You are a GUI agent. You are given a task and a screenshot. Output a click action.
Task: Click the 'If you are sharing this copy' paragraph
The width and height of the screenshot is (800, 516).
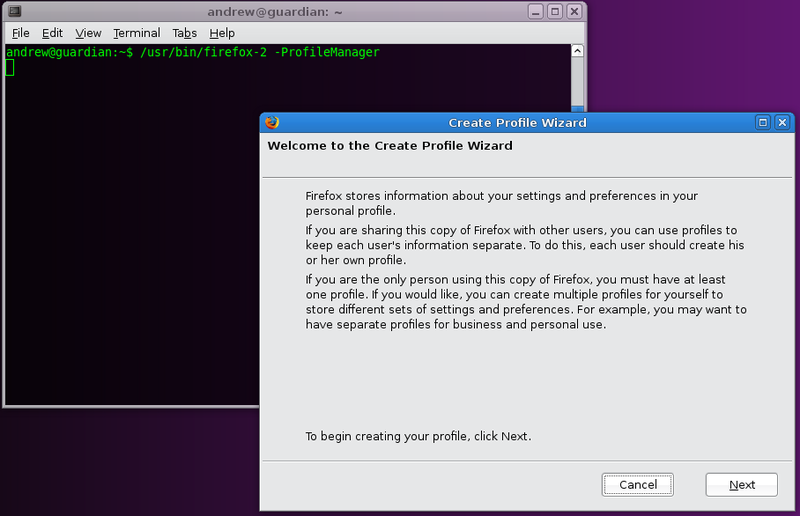click(524, 245)
